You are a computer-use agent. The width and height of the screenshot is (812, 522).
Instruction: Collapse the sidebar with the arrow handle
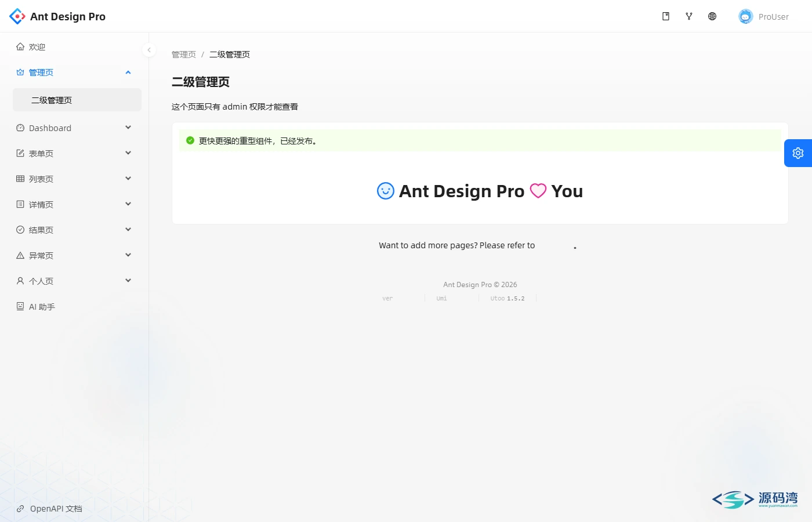pyautogui.click(x=149, y=50)
